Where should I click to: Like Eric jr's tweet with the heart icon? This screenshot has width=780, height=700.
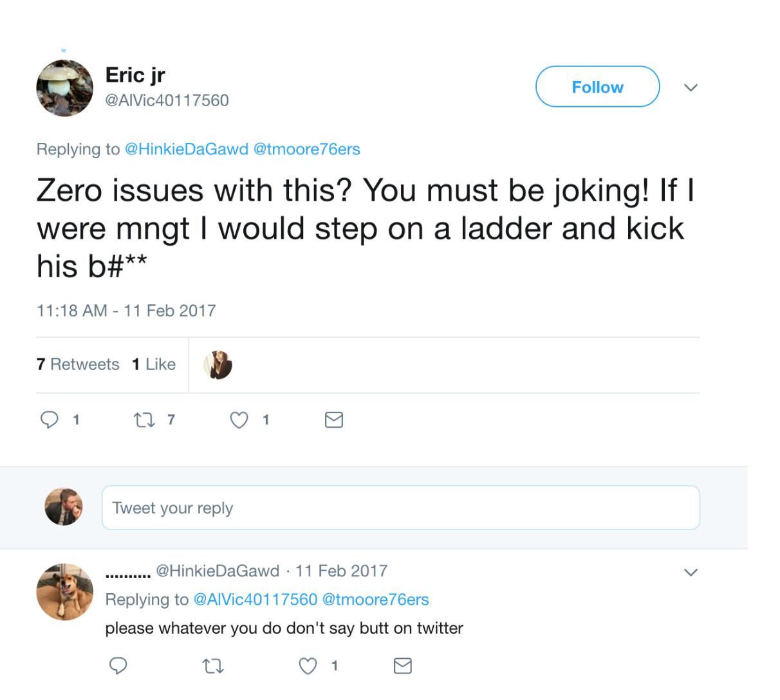click(x=239, y=420)
